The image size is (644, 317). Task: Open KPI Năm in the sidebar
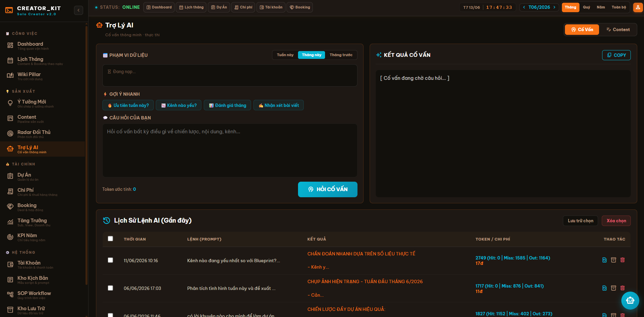coord(42,237)
